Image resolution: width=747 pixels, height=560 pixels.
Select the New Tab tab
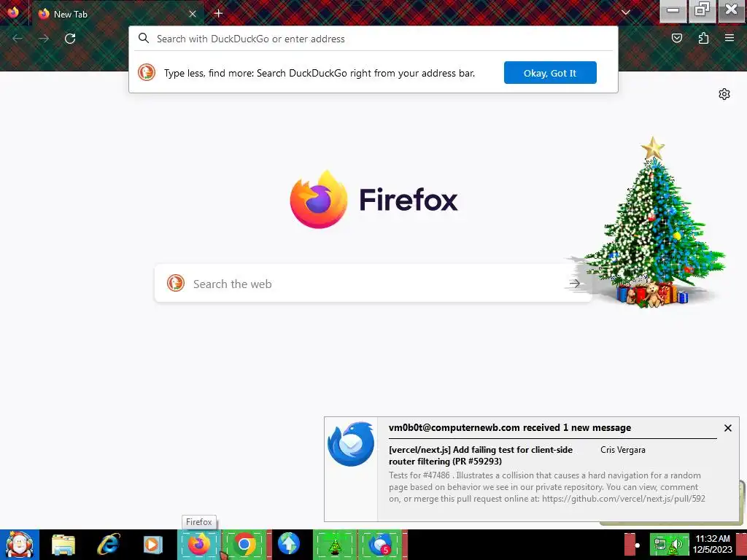pos(117,14)
